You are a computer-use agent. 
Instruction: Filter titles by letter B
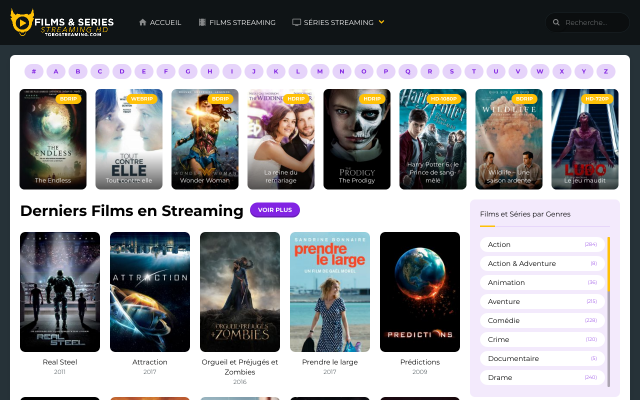tap(78, 71)
